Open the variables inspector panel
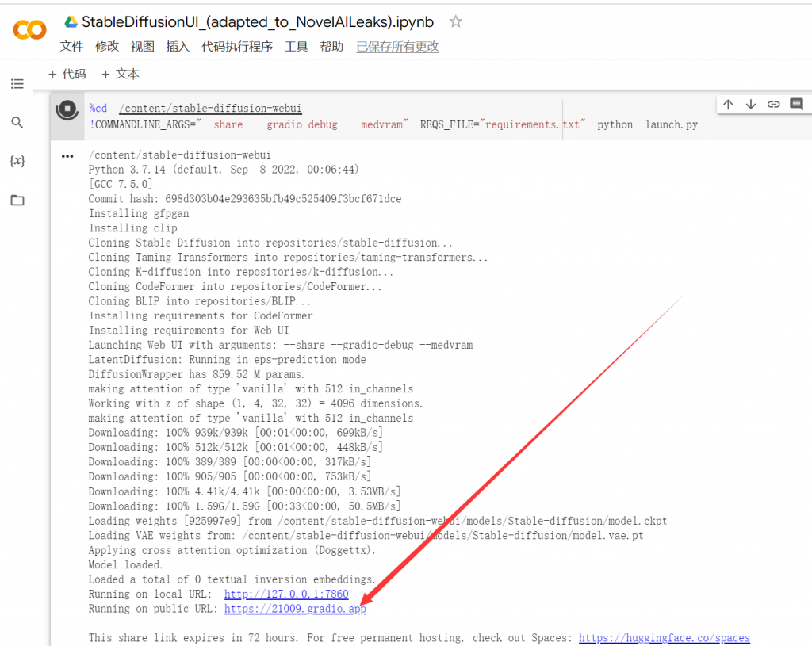 [x=17, y=161]
